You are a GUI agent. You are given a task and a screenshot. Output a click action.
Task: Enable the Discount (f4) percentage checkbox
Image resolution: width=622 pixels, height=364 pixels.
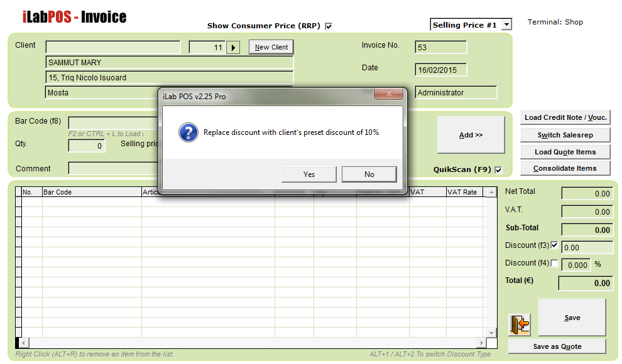(x=554, y=264)
